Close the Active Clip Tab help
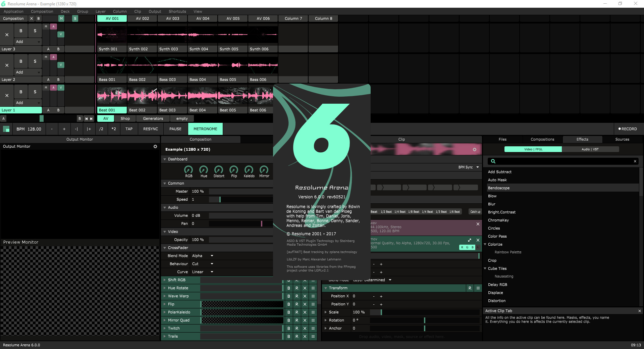Screen dimensions: 644x349 point(640,311)
